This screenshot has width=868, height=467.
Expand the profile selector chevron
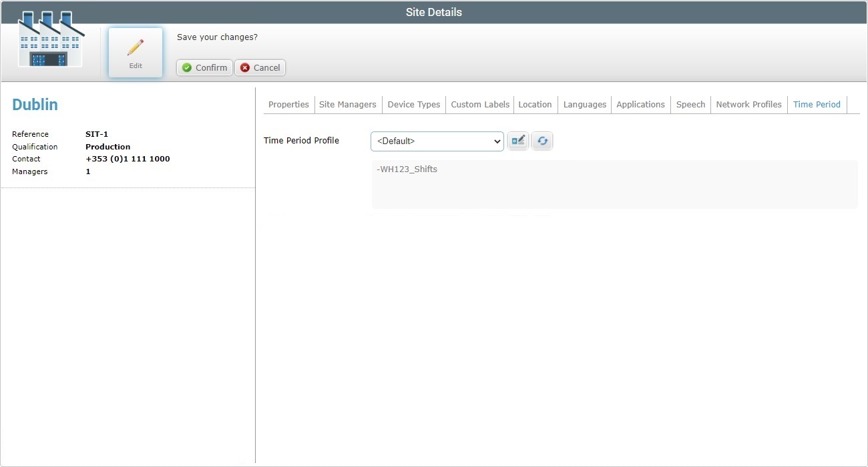497,141
